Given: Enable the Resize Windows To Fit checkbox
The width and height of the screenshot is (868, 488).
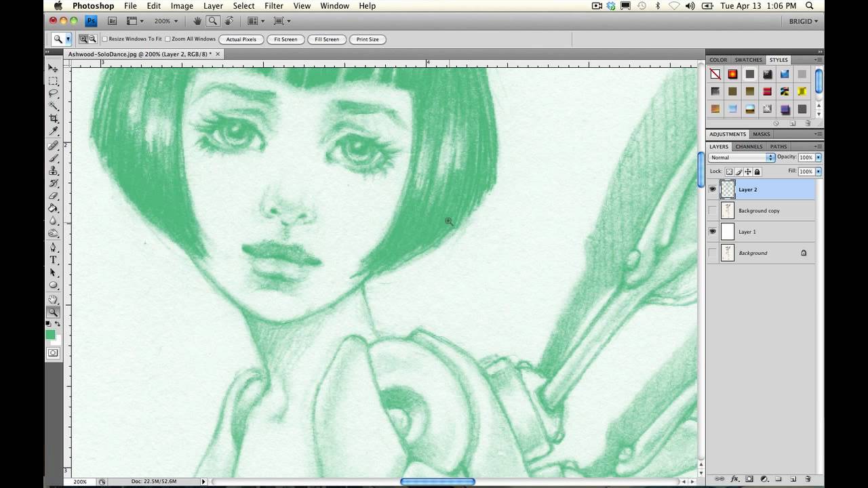Looking at the screenshot, I should coord(103,39).
